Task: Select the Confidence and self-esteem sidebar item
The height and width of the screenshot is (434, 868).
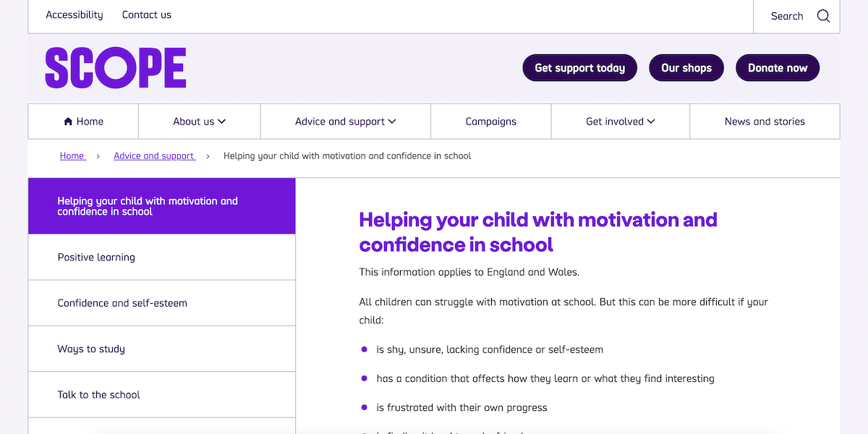Action: tap(122, 303)
